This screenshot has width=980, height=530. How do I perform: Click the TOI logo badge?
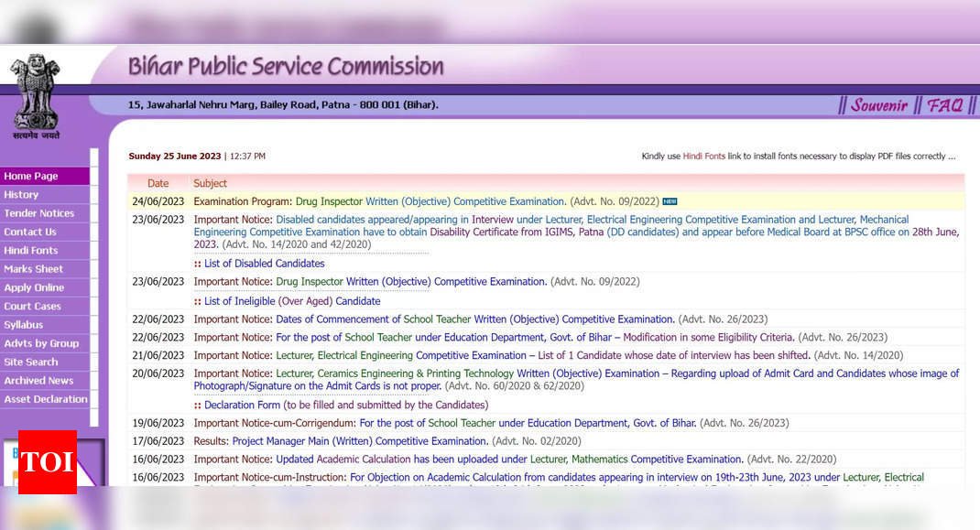click(x=48, y=462)
